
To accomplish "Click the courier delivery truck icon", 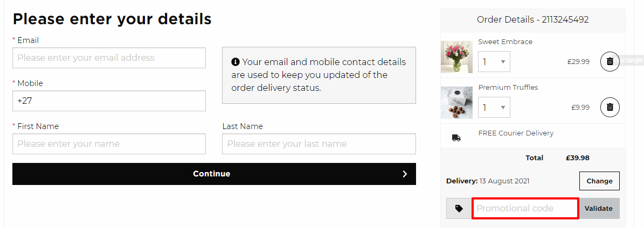I will click(x=456, y=138).
